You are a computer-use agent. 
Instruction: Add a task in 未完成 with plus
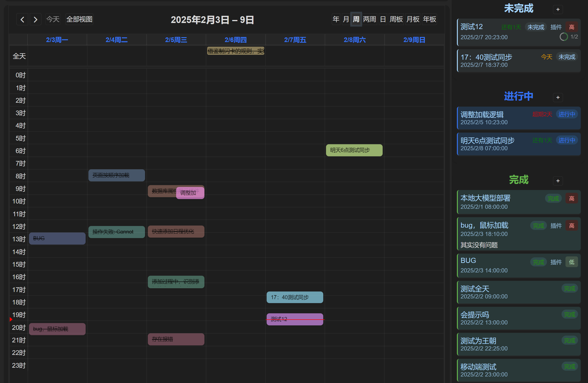click(558, 9)
